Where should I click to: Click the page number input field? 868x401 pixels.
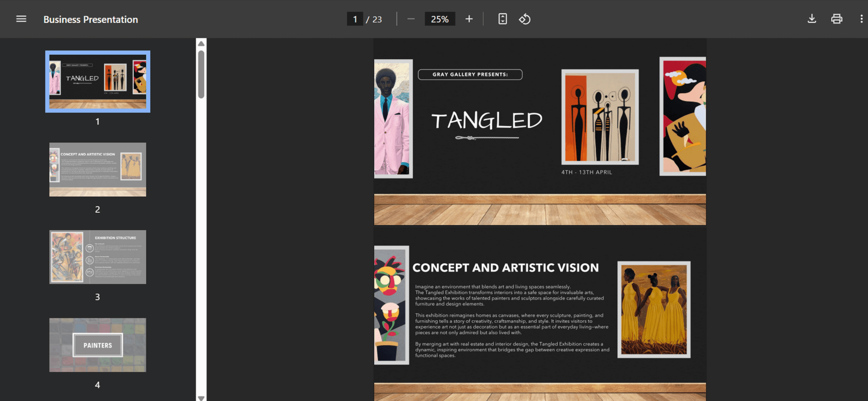click(x=355, y=19)
